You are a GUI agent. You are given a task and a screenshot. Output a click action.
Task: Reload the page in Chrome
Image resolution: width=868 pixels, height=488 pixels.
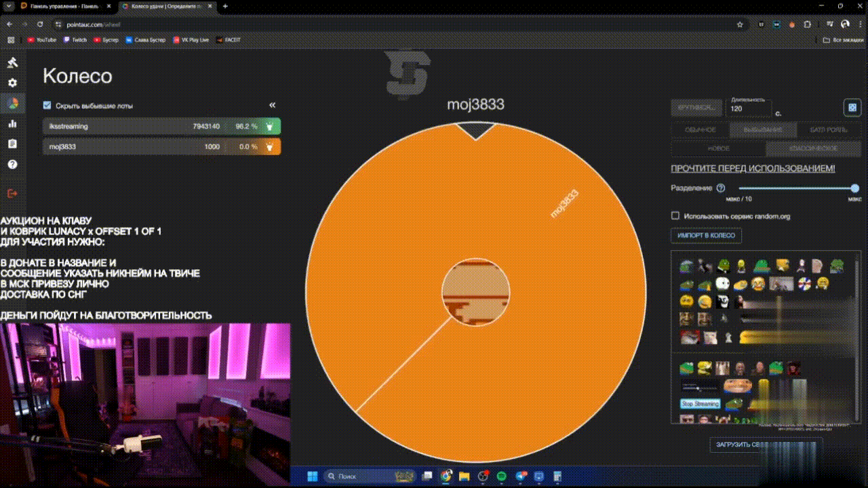pyautogui.click(x=40, y=24)
